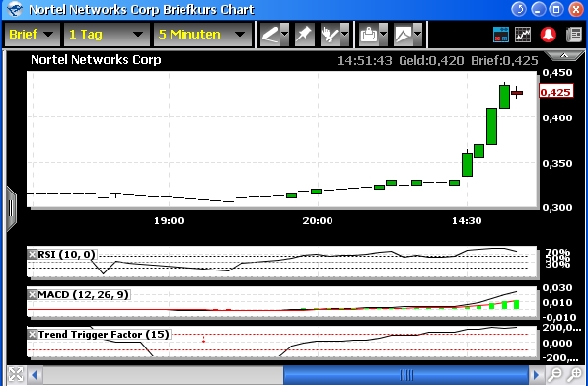This screenshot has width=588, height=386.
Task: Click the zoom out magnifier
Action: point(554,374)
